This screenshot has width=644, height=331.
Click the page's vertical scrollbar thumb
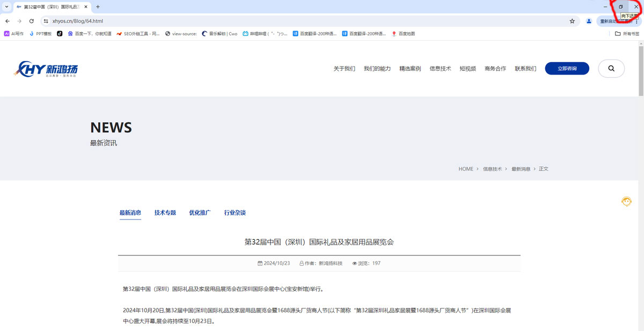(x=641, y=70)
